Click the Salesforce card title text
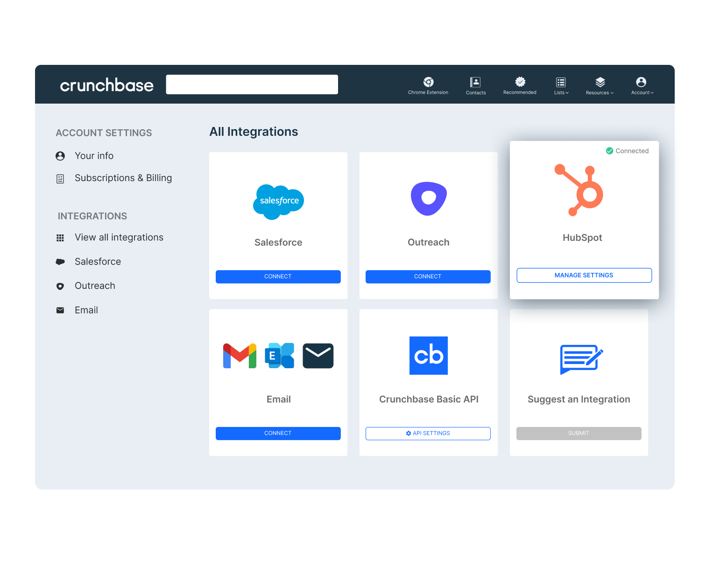 [x=278, y=243]
